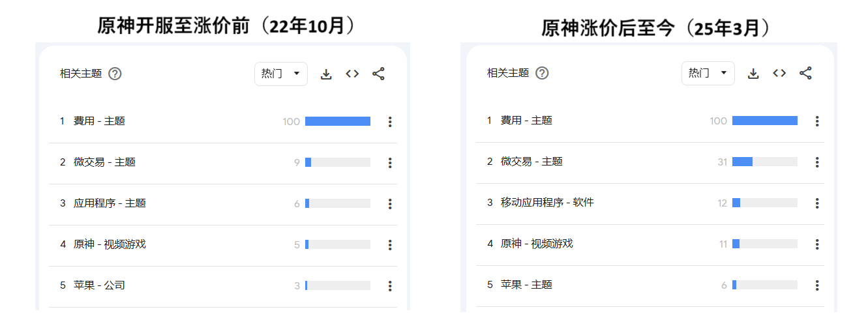Open the three-dot menu for 苹果 - 主题
This screenshot has width=868, height=333.
(x=817, y=285)
